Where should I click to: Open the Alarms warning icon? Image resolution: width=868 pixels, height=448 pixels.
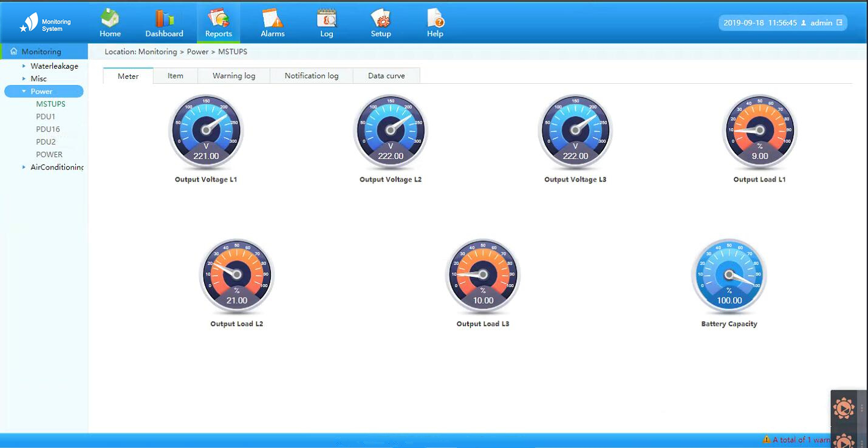coord(273,19)
